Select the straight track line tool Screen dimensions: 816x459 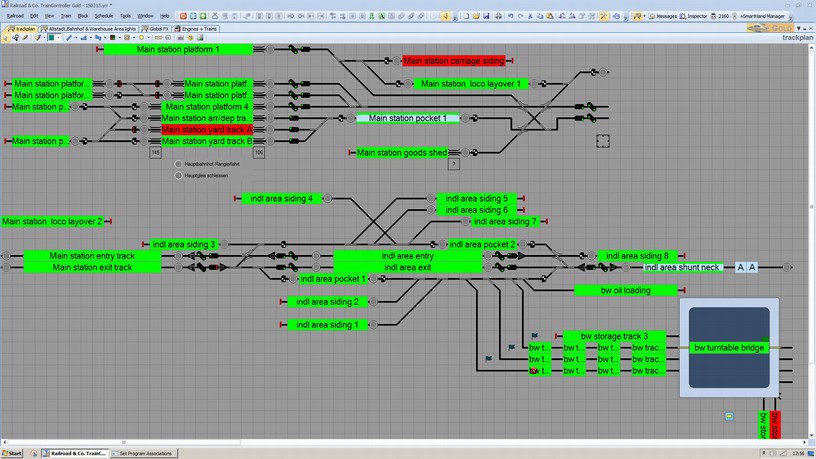(x=69, y=37)
